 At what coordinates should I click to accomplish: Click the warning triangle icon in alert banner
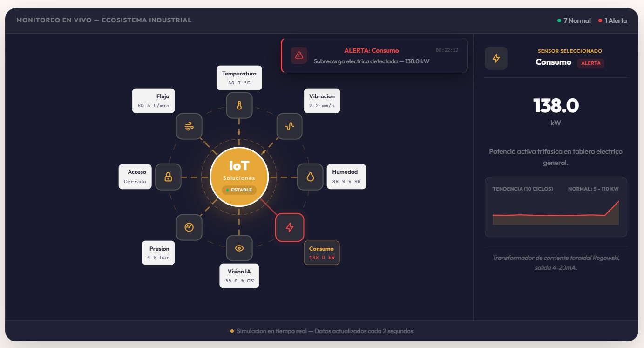tap(299, 55)
